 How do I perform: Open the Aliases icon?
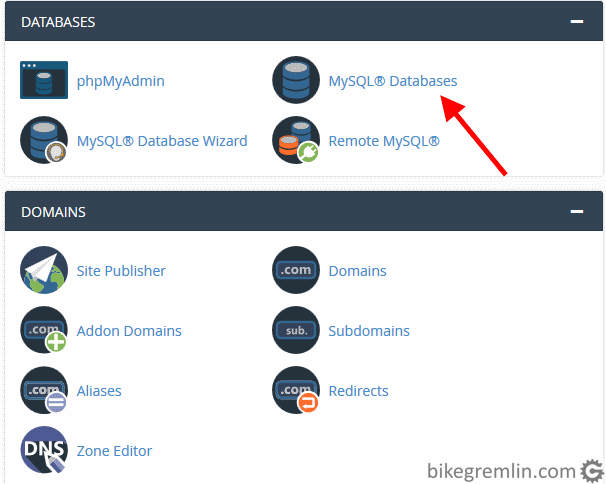point(44,390)
